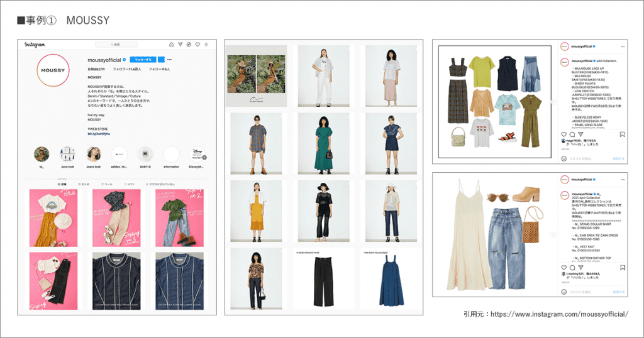Open the Disney story highlight

pyautogui.click(x=197, y=154)
